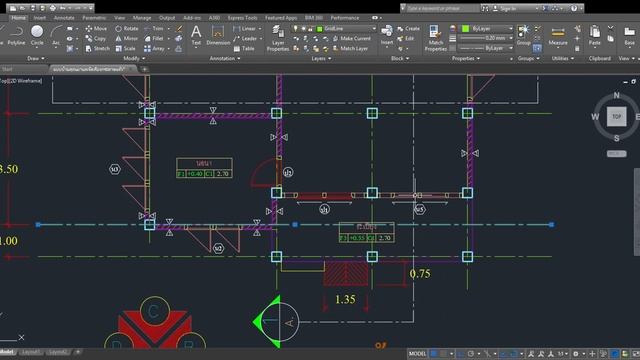Click the MODEL status bar button
640x360 pixels.
point(417,353)
